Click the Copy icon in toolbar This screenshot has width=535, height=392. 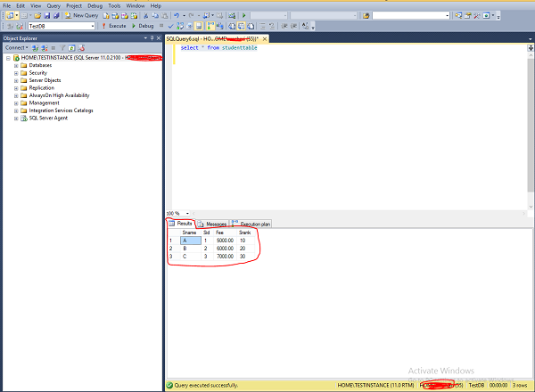pos(155,15)
